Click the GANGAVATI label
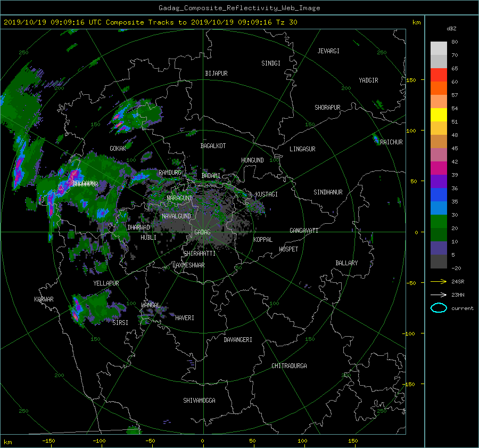 click(x=304, y=231)
